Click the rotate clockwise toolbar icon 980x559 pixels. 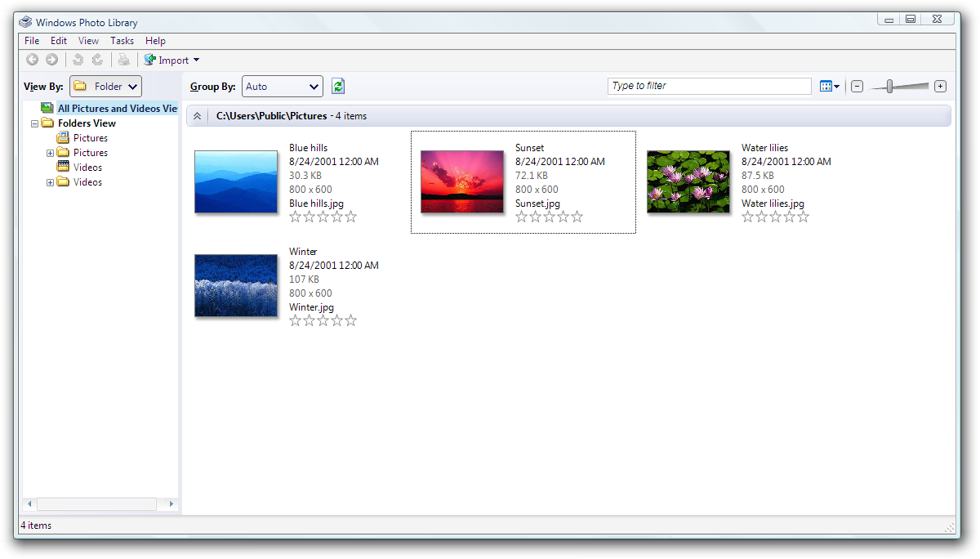click(x=97, y=60)
